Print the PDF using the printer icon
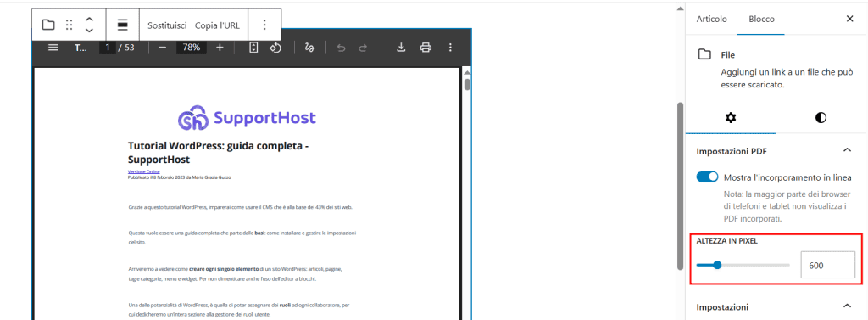The width and height of the screenshot is (868, 320). pos(426,48)
